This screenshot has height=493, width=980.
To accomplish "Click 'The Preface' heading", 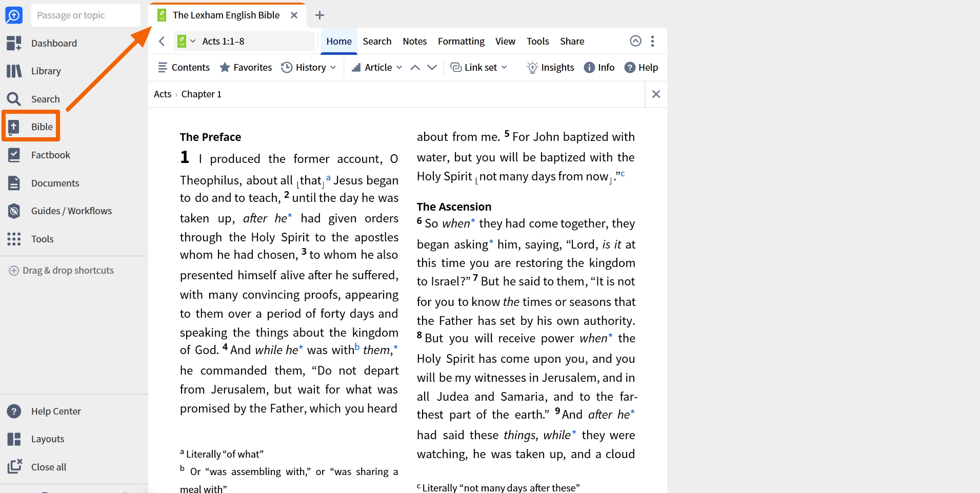I will pos(210,137).
